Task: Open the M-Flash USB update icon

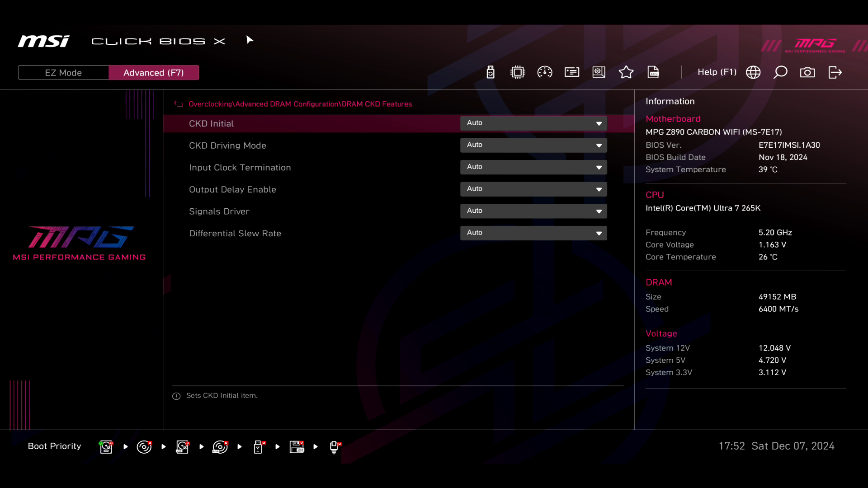Action: (x=491, y=72)
